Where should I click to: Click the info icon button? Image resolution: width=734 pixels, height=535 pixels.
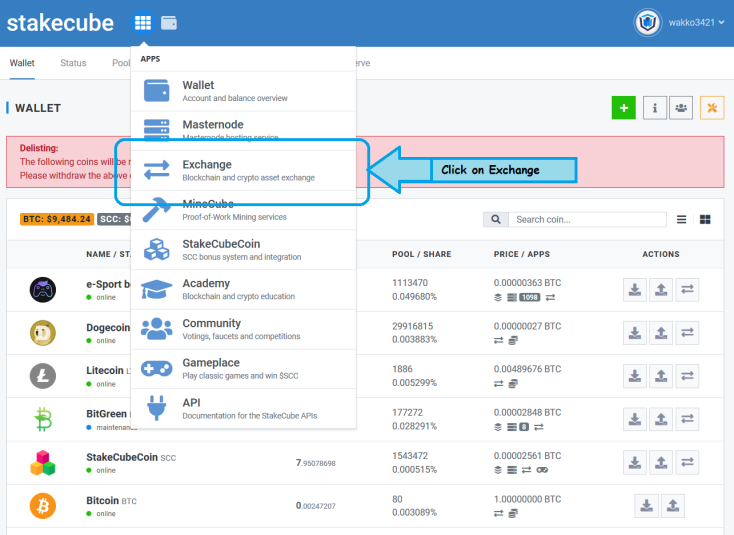point(654,108)
